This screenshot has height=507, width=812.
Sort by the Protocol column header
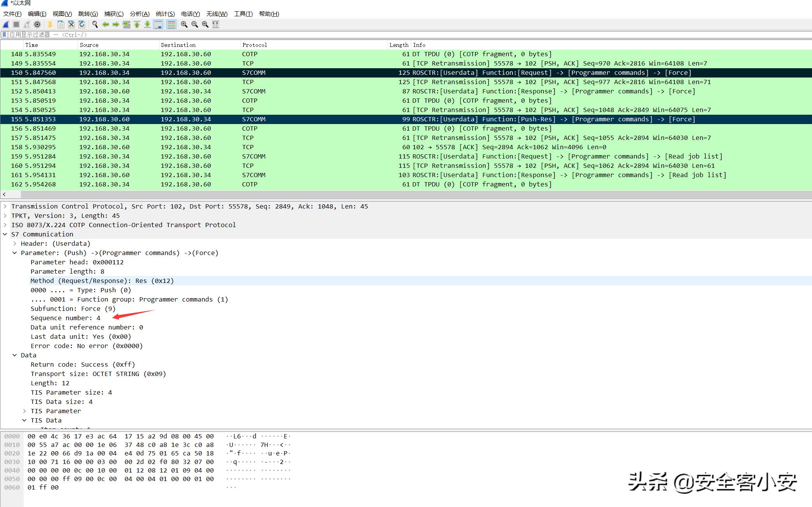(x=255, y=45)
